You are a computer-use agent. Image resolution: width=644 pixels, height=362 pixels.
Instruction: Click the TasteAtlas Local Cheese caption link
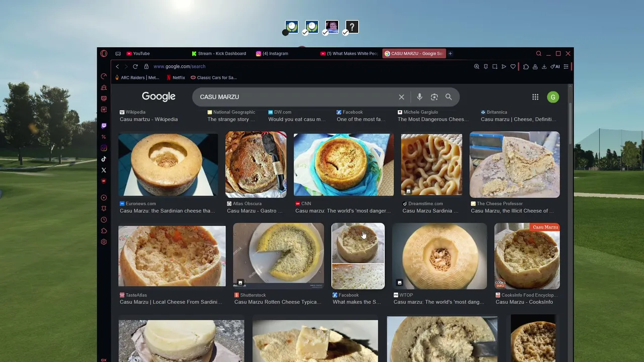pos(171,302)
